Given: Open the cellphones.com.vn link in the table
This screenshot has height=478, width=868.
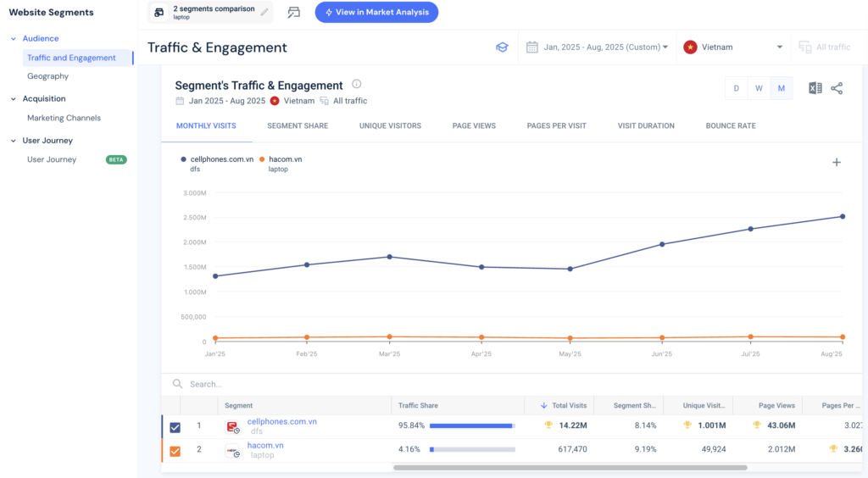Looking at the screenshot, I should [x=281, y=421].
